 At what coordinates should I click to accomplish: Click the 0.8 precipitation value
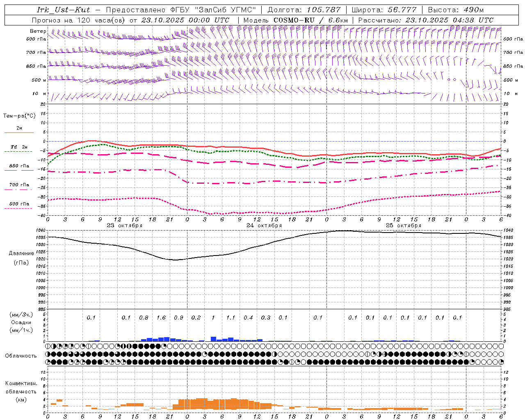144,317
